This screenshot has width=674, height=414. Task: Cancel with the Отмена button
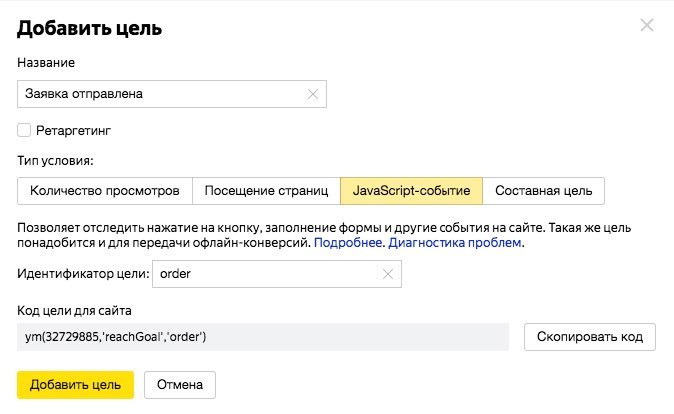pos(180,384)
